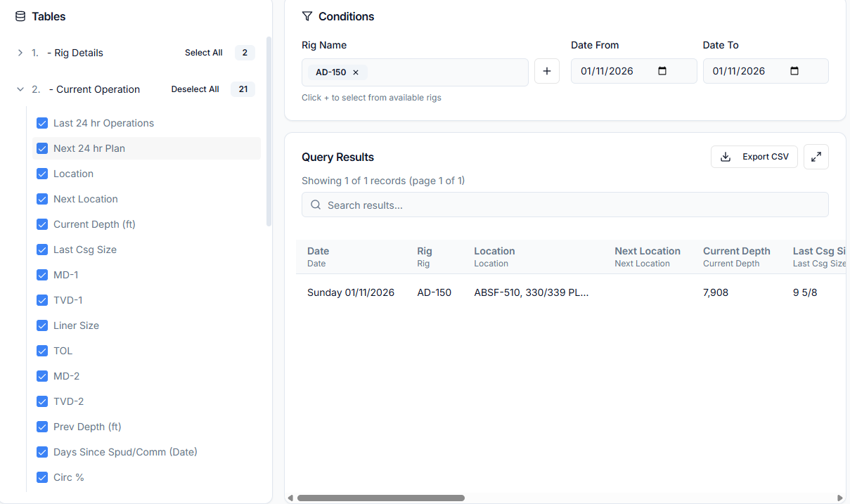Uncheck the Current Depth (ft) checkbox
850x504 pixels.
(x=41, y=224)
